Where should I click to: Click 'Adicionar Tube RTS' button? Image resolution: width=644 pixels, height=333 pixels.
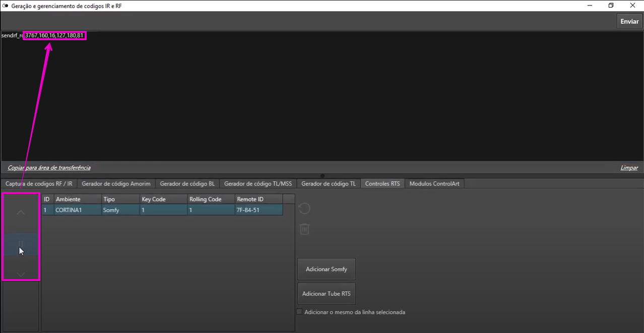326,294
